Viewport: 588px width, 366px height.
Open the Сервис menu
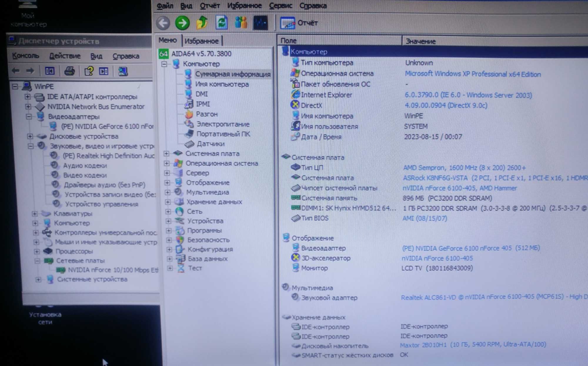point(280,6)
